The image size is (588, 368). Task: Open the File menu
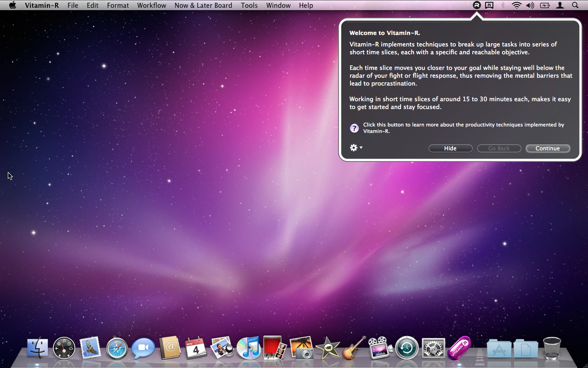click(x=73, y=6)
